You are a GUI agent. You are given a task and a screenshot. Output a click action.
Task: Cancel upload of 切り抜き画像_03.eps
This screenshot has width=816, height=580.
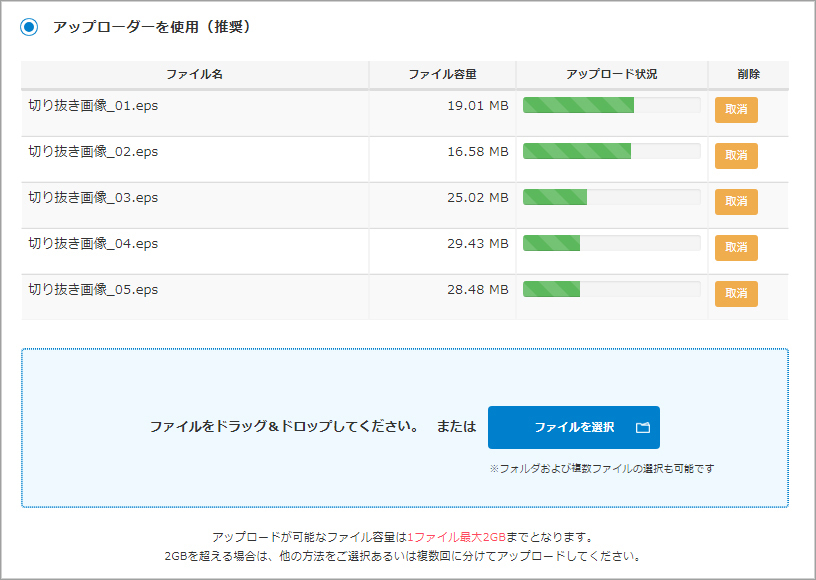[x=736, y=202]
